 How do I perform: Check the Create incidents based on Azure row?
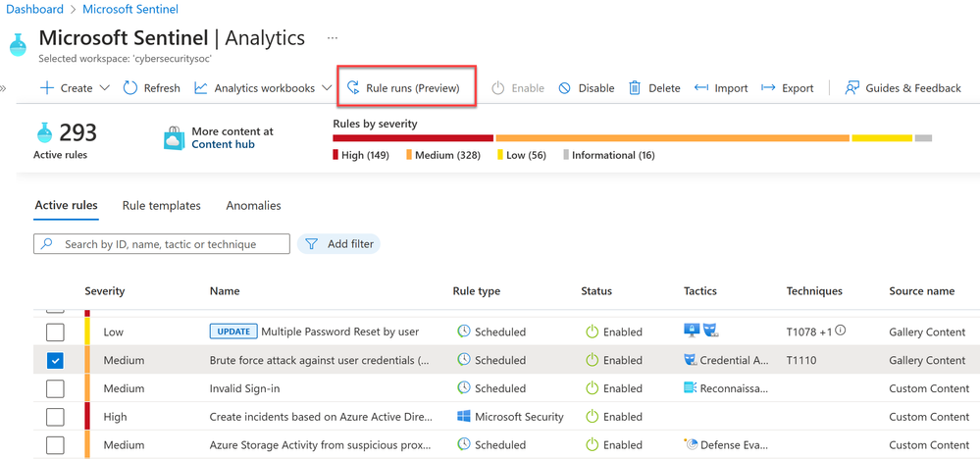(x=55, y=417)
